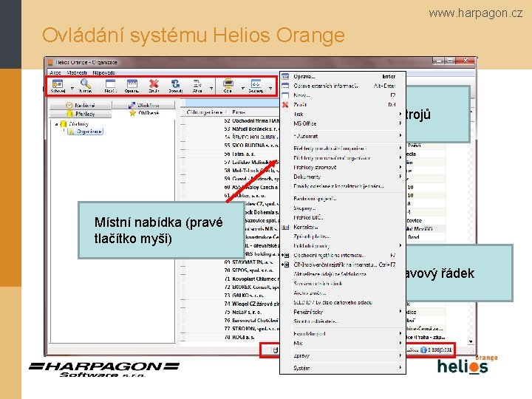The width and height of the screenshot is (532, 399).
Task: Switch to the Přehledy tab
Action: tap(81, 114)
